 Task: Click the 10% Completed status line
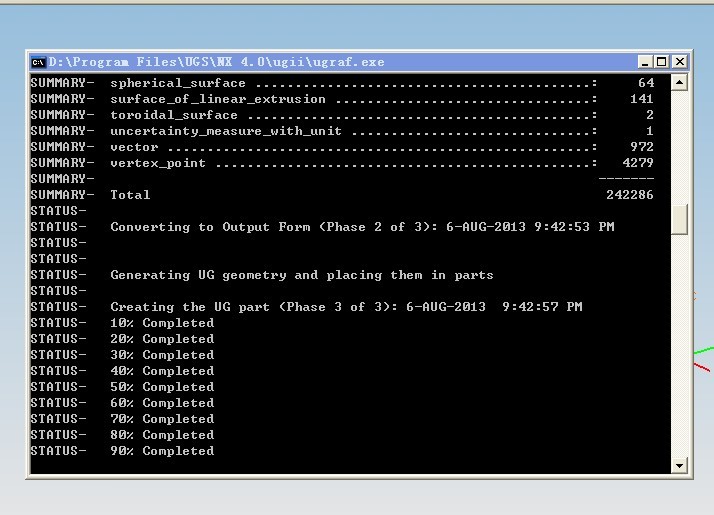[162, 323]
